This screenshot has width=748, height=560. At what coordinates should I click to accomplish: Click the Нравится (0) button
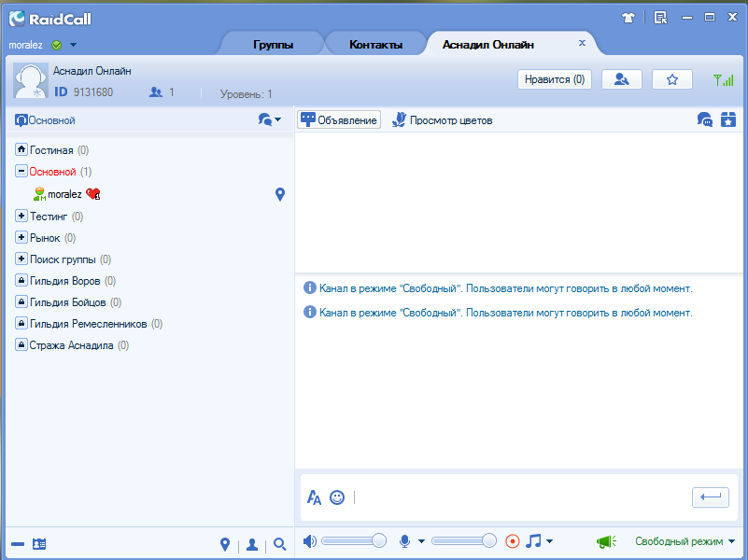(x=555, y=79)
